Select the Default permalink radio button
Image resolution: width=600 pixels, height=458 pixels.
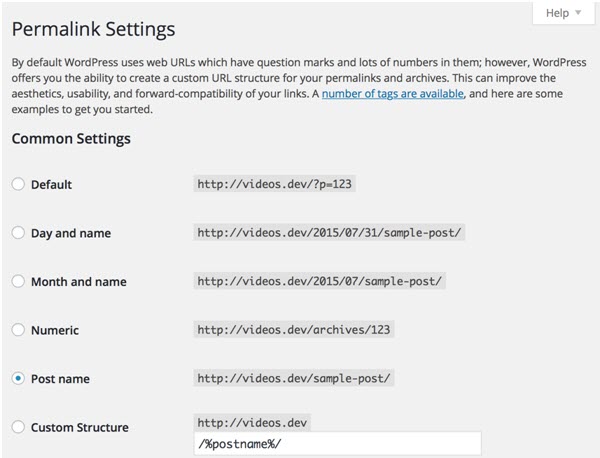coord(18,184)
